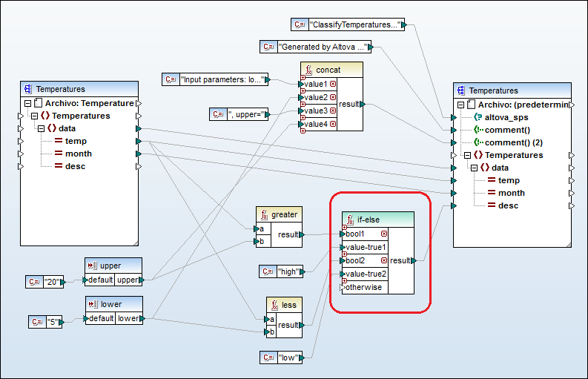Click the if-else result output connector

pos(414,261)
